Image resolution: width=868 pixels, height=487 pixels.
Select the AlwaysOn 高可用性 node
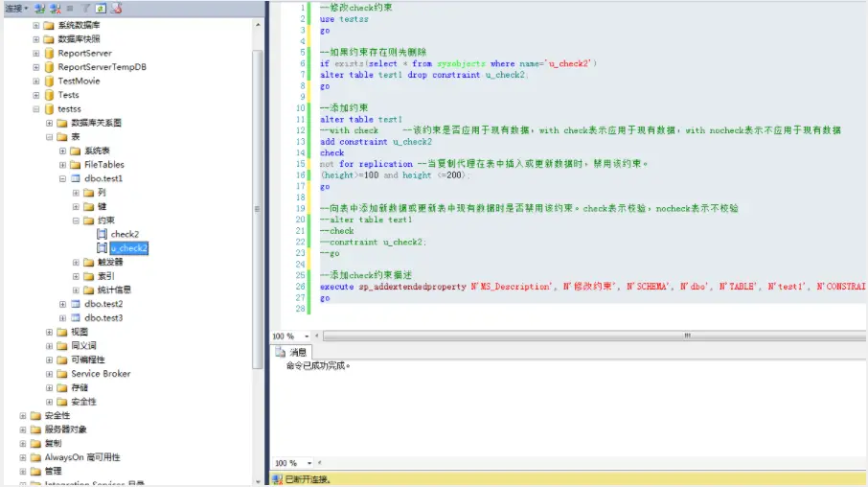tap(82, 457)
